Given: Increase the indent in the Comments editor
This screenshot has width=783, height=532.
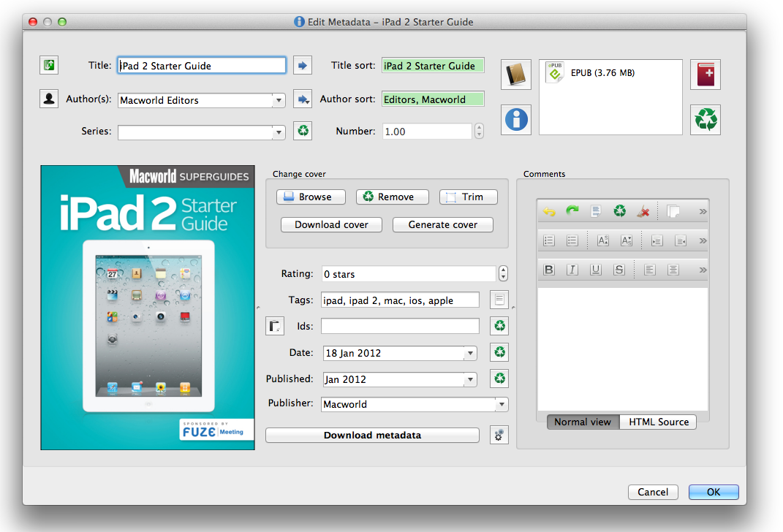Looking at the screenshot, I should coord(657,240).
